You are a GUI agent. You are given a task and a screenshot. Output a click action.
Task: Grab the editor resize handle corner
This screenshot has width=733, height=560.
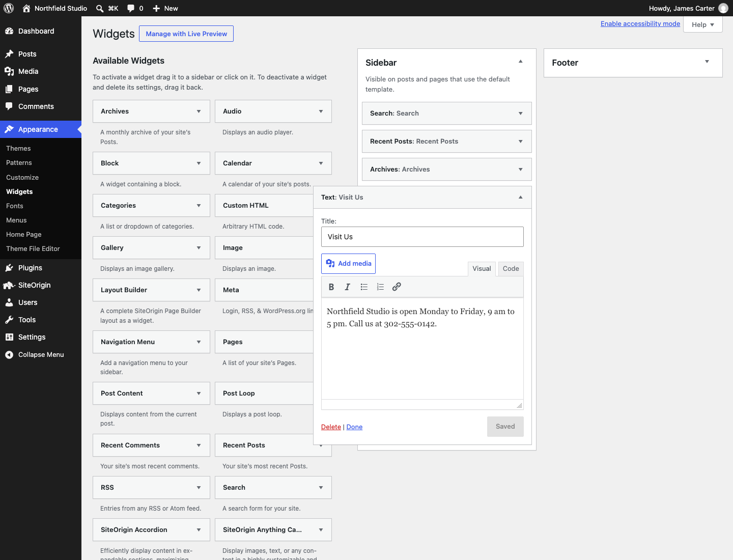pos(519,405)
